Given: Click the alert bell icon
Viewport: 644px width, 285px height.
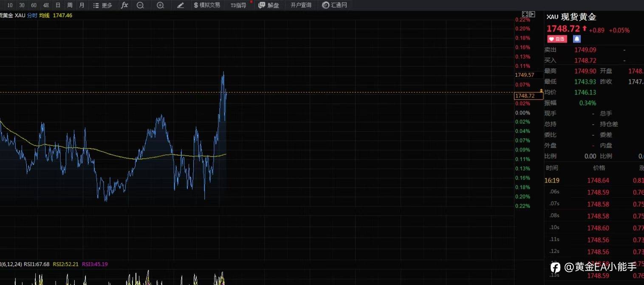Looking at the screenshot, I should pos(576,39).
